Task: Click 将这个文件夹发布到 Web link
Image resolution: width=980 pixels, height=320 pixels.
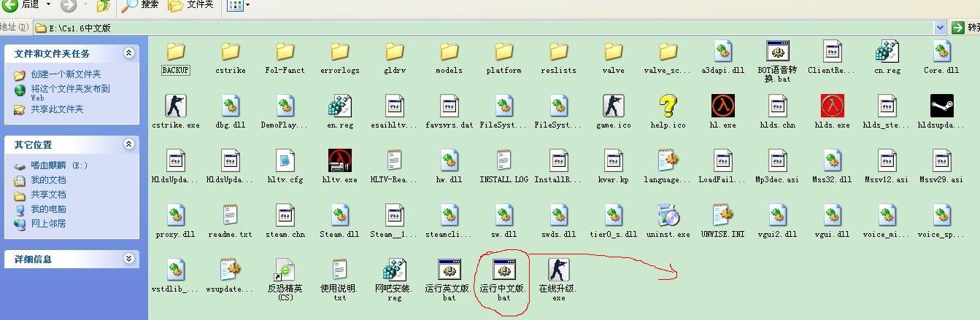Action: point(70,92)
